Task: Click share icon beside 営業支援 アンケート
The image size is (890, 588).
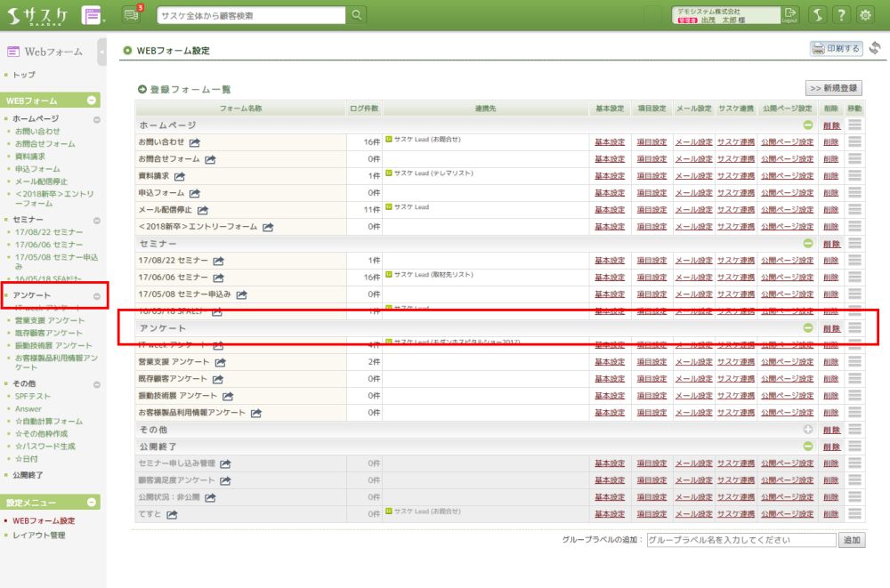Action: point(220,362)
